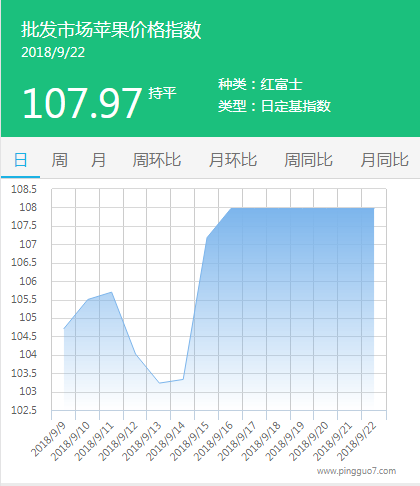Click the chart low point at 2018/9/13
This screenshot has width=420, height=486.
click(159, 383)
